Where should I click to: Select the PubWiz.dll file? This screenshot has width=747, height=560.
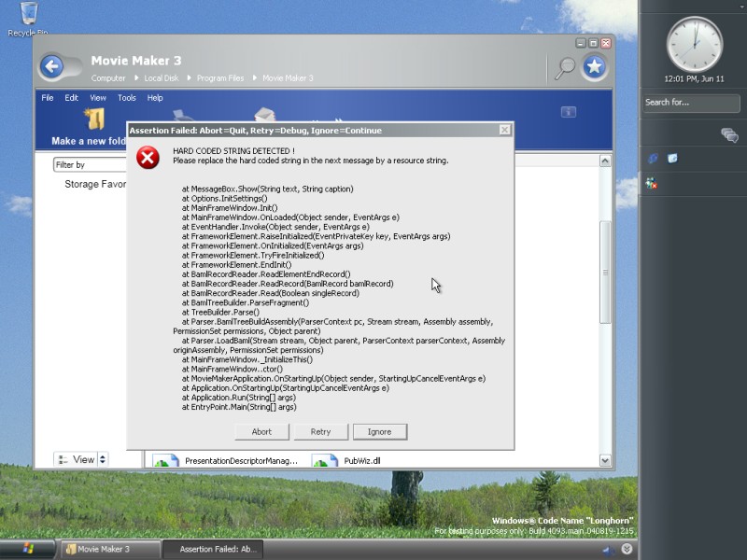click(x=362, y=460)
